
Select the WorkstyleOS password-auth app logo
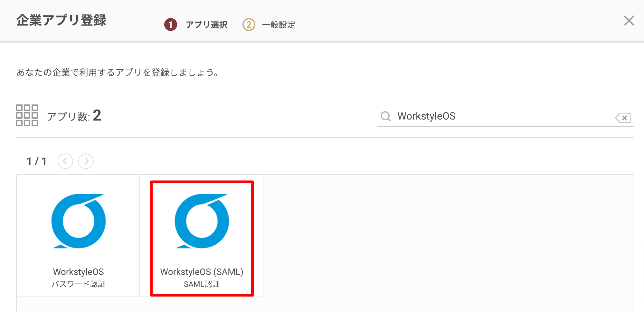(79, 221)
